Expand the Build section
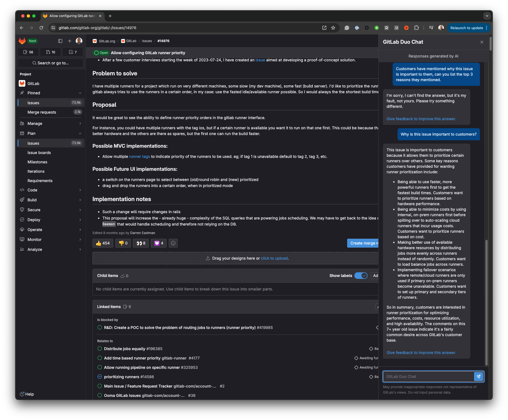This screenshot has width=508, height=420. coord(51,200)
